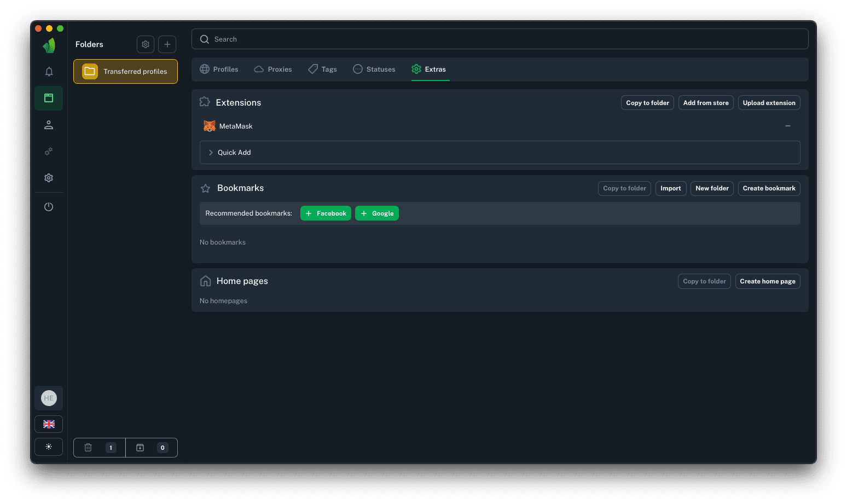Remove MetaMask extension with minus button
Image resolution: width=847 pixels, height=504 pixels.
[788, 126]
